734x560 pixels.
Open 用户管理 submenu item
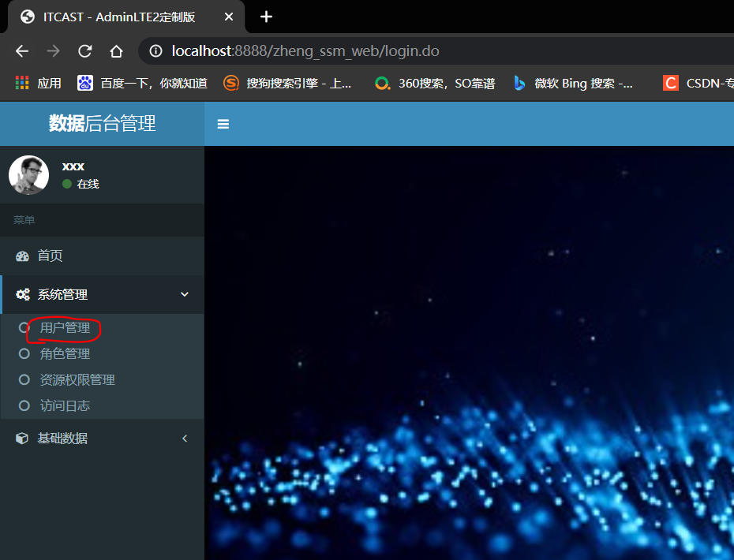(102, 327)
